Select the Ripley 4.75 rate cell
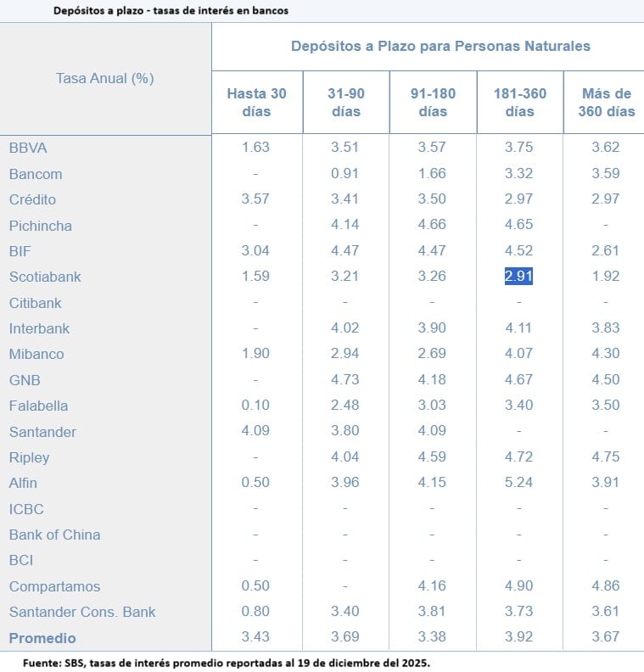This screenshot has height=672, width=644. [606, 457]
